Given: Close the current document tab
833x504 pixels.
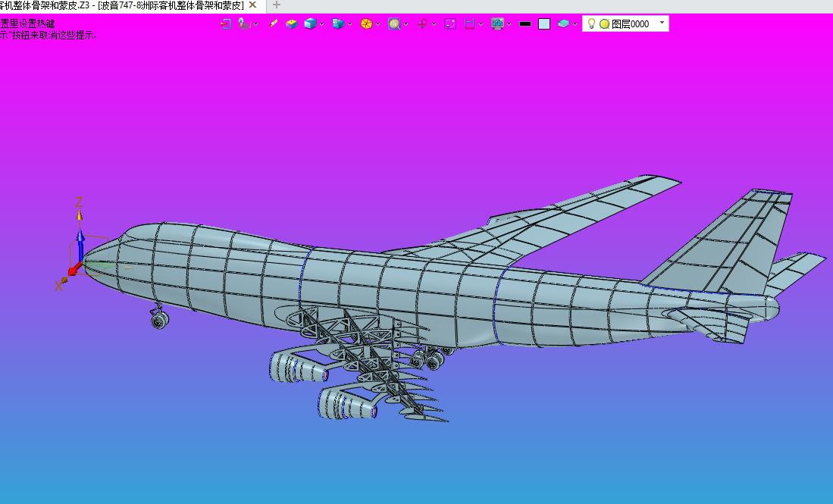Looking at the screenshot, I should (253, 5).
